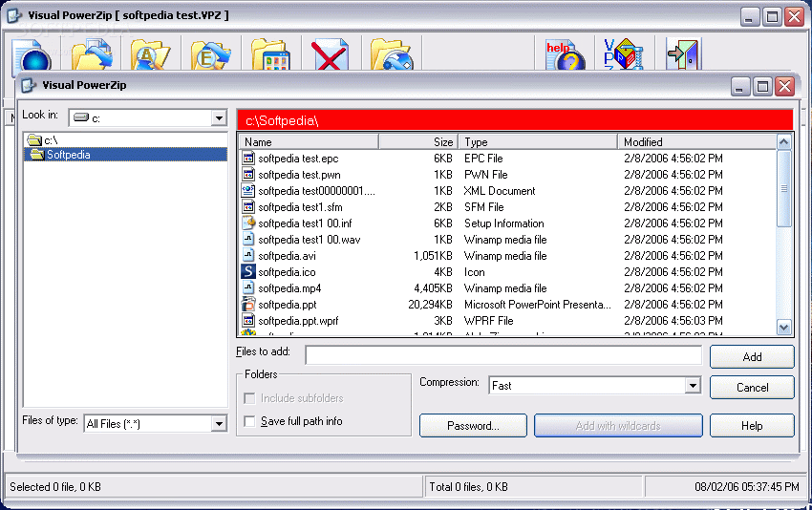
Task: Select file softpedia.avi
Action: (287, 255)
